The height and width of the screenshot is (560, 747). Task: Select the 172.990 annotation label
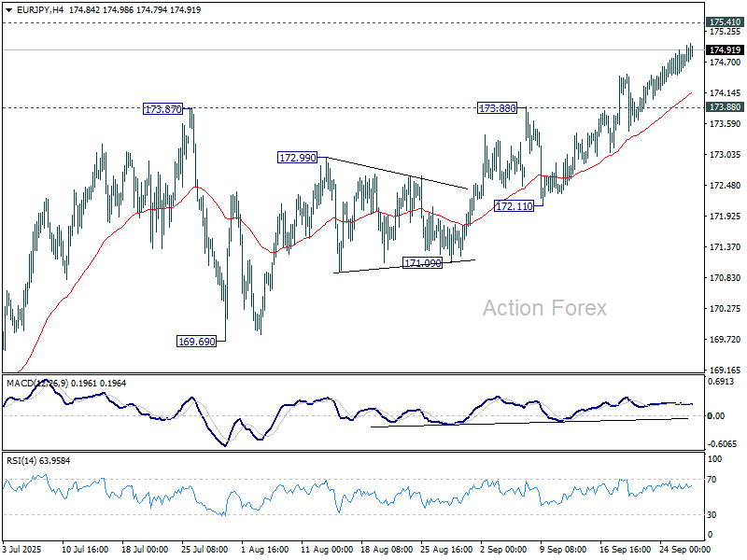point(295,158)
